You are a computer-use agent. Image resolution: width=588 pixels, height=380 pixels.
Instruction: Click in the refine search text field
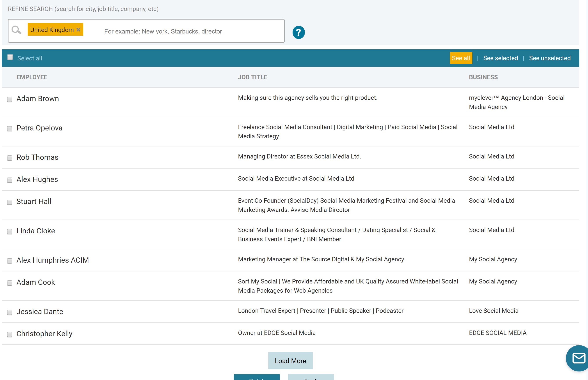(x=188, y=31)
